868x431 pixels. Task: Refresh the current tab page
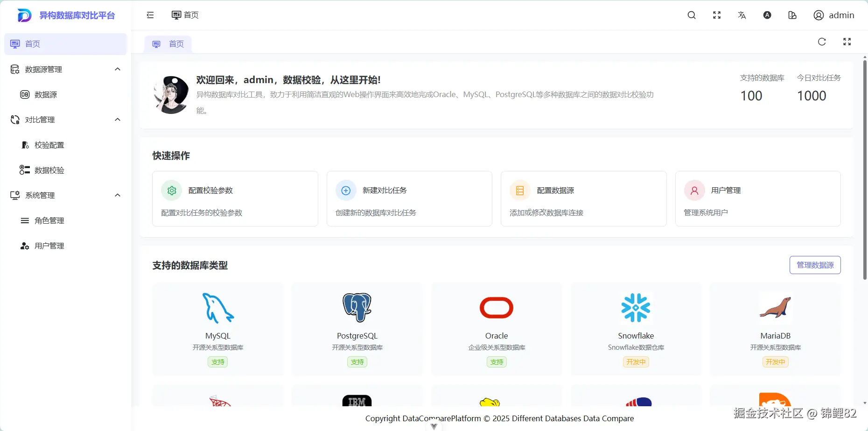[822, 42]
